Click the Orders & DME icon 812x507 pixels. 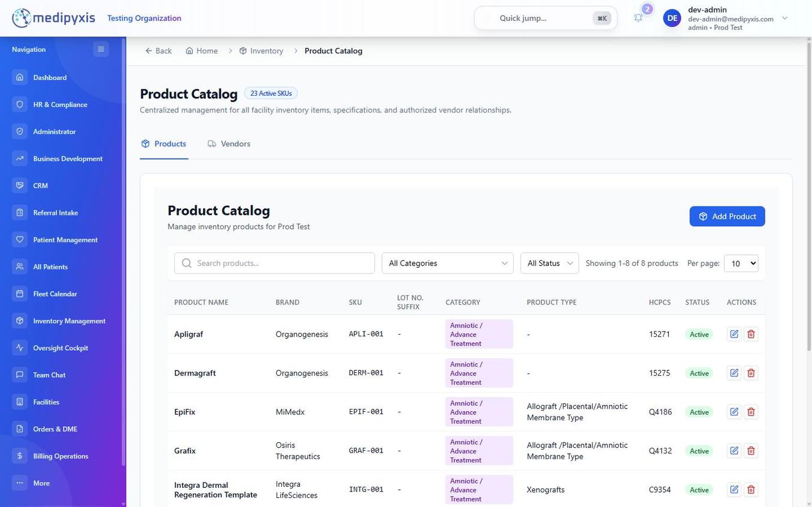tap(20, 429)
